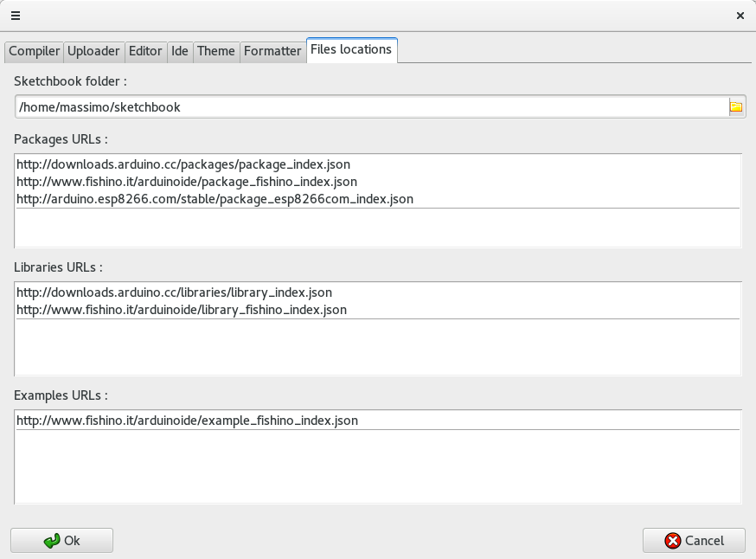The image size is (756, 559).
Task: Pick the esp8266 package index URL
Action: coord(215,199)
